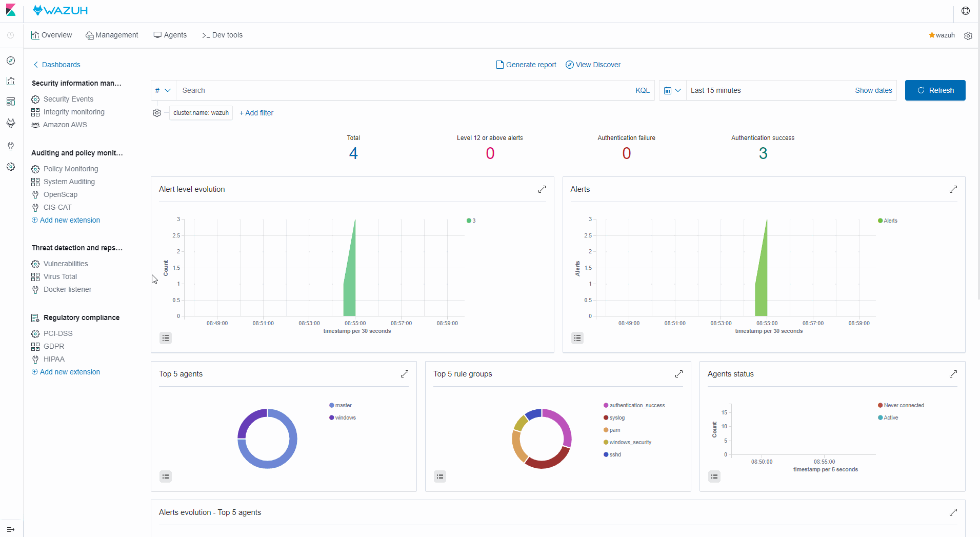Open Management gear icon in sidebar
This screenshot has height=537, width=980.
tap(11, 167)
